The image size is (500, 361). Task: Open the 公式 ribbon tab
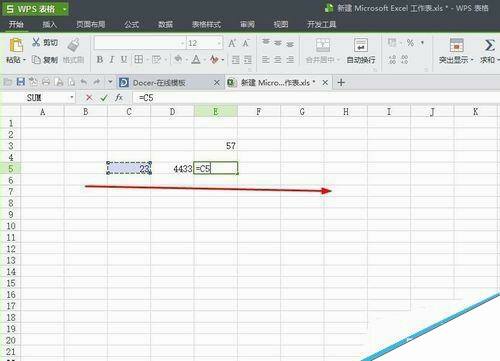point(132,24)
